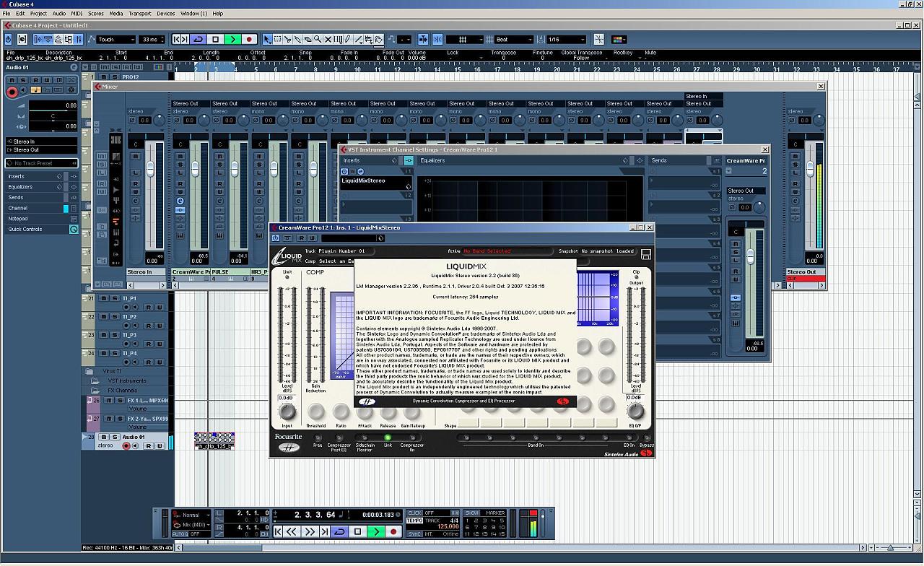Toggle the SYNC button on transport

point(414,534)
